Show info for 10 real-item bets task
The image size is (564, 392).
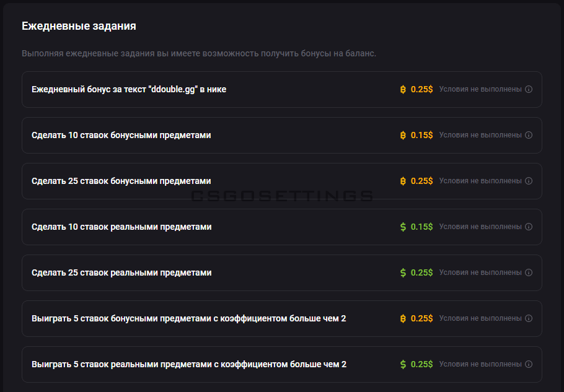point(529,227)
